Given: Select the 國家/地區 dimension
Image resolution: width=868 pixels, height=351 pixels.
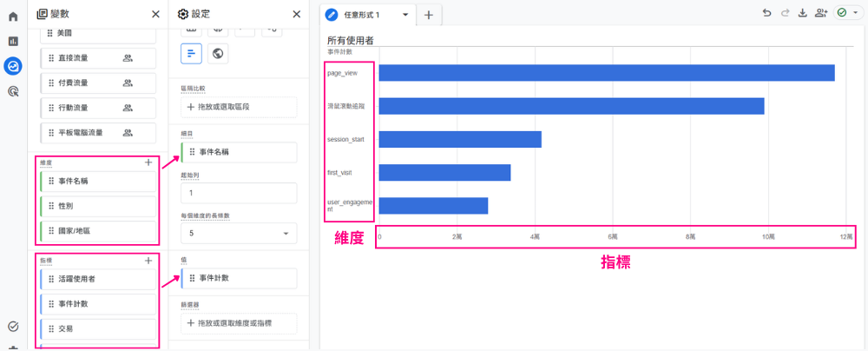Looking at the screenshot, I should [x=98, y=231].
